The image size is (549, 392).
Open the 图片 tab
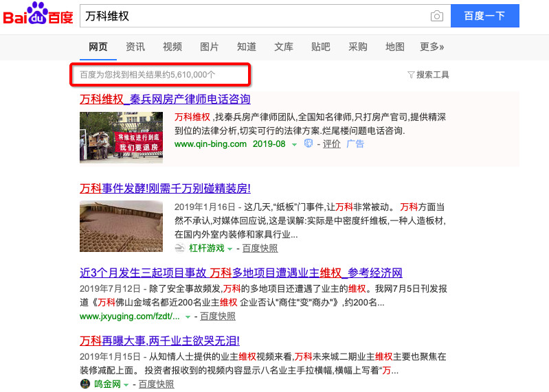[x=210, y=47]
